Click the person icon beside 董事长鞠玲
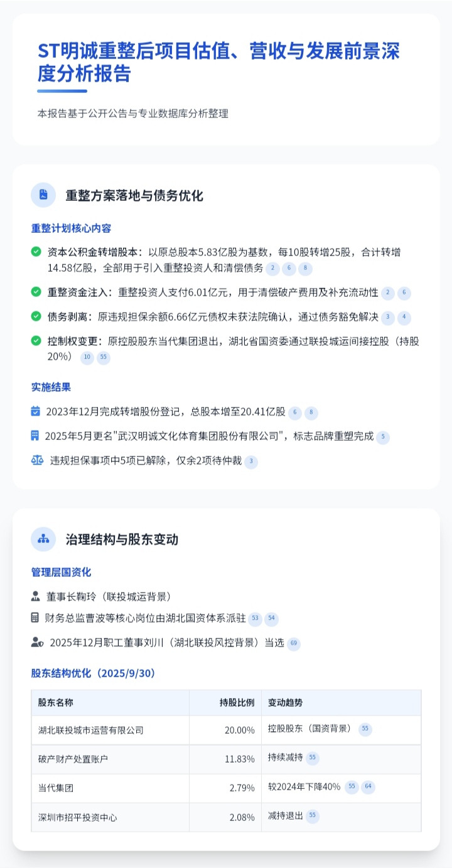 click(36, 596)
